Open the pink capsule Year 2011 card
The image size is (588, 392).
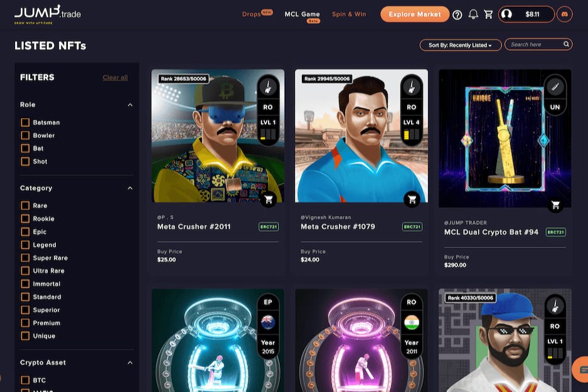[361, 341]
